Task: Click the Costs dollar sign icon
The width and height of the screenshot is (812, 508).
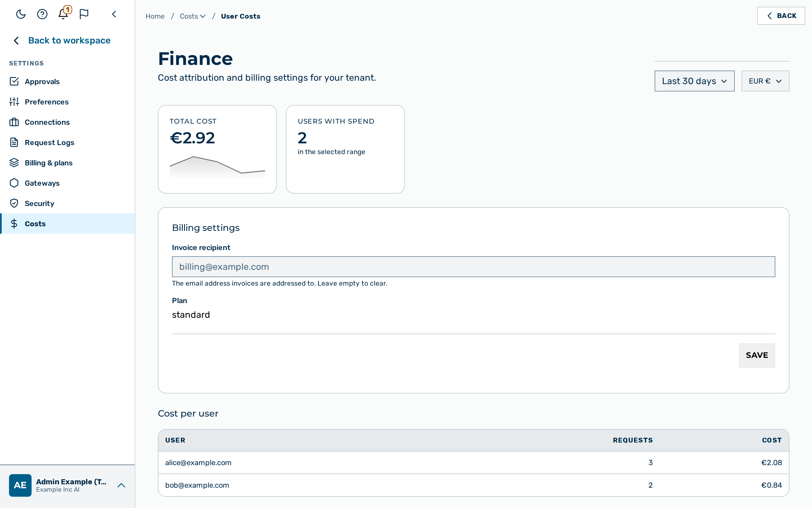Action: click(x=14, y=224)
